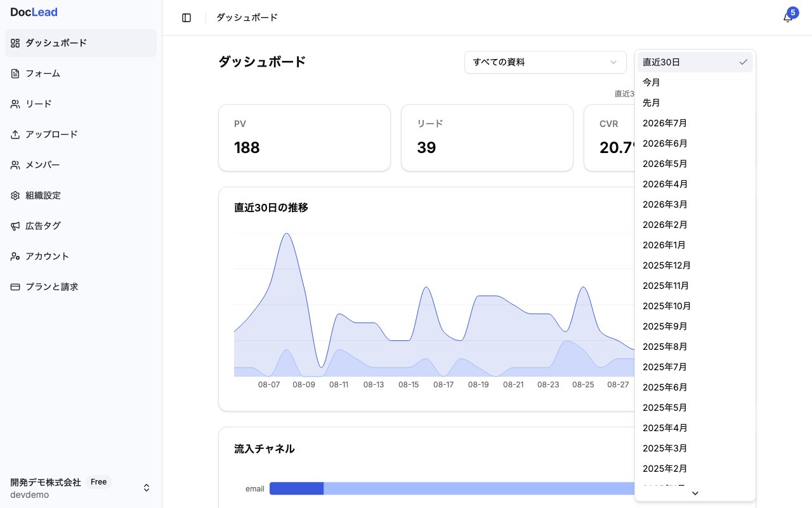Screen dimensions: 812x508
Task: Click the email channel bar
Action: 452,488
